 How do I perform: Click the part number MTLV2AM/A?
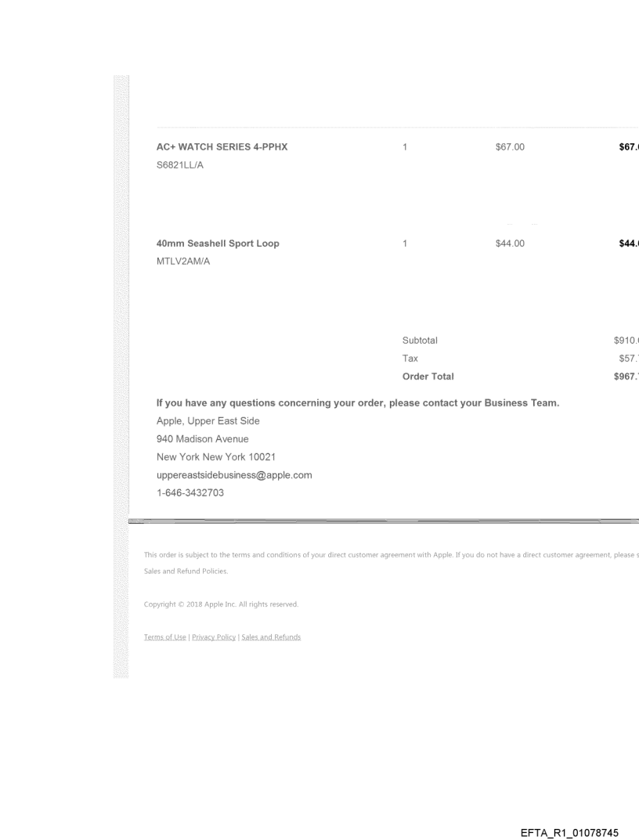pyautogui.click(x=183, y=261)
